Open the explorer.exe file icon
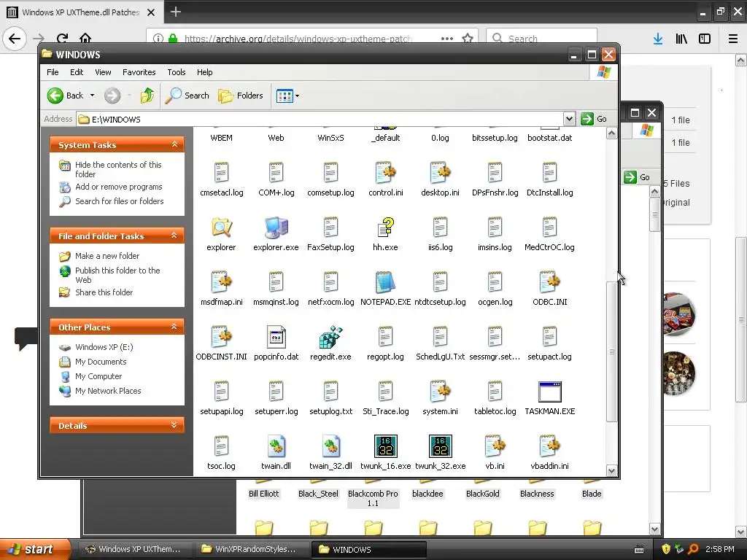Screen dimensions: 747x560 276,227
